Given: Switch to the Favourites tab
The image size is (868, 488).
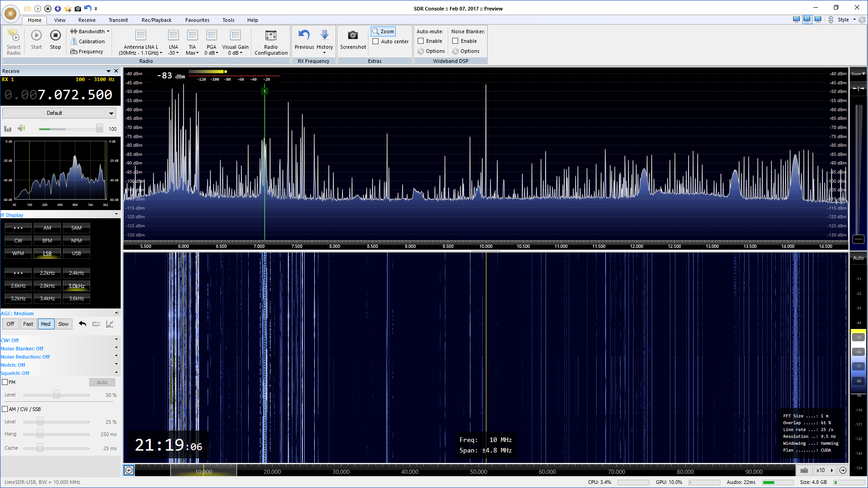Looking at the screenshot, I should tap(197, 20).
